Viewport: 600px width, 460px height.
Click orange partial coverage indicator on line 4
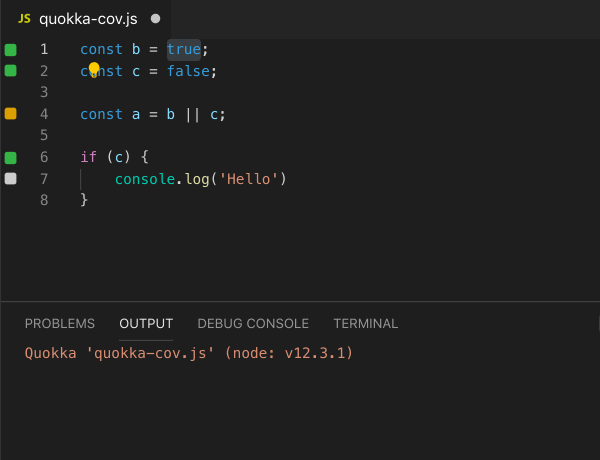[10, 114]
